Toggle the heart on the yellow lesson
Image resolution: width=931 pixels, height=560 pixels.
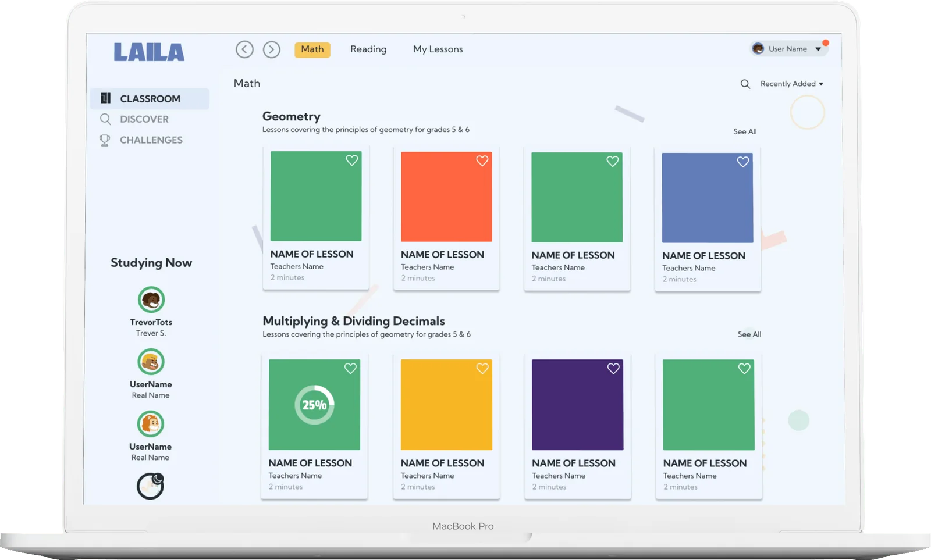pyautogui.click(x=482, y=368)
